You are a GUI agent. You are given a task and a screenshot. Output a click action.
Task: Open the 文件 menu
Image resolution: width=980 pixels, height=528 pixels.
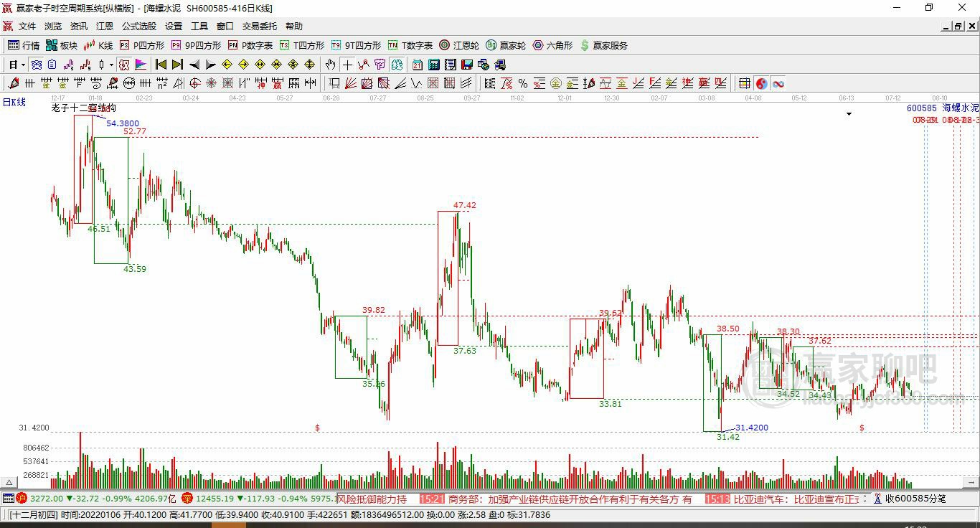click(27, 26)
